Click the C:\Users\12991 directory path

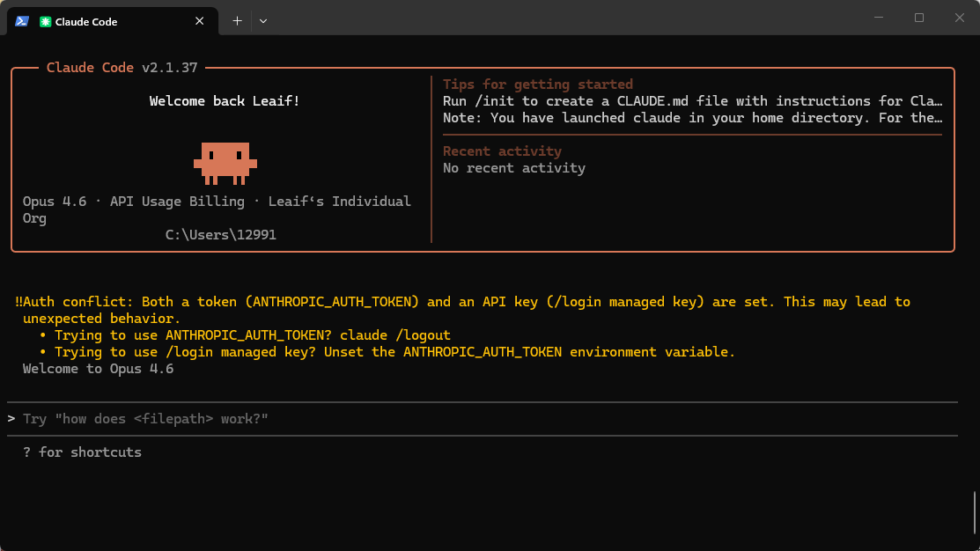coord(220,235)
